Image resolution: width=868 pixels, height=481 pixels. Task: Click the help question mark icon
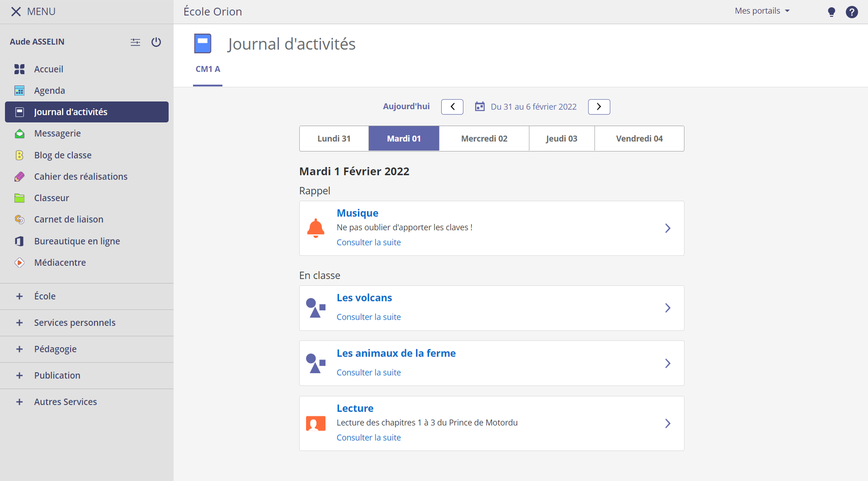point(852,12)
